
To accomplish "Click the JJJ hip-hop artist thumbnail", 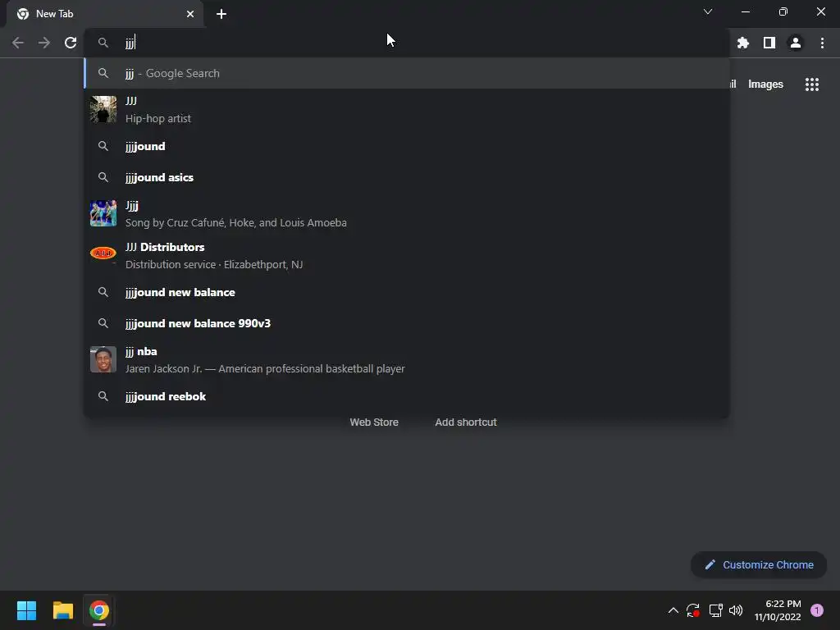I will pyautogui.click(x=103, y=109).
